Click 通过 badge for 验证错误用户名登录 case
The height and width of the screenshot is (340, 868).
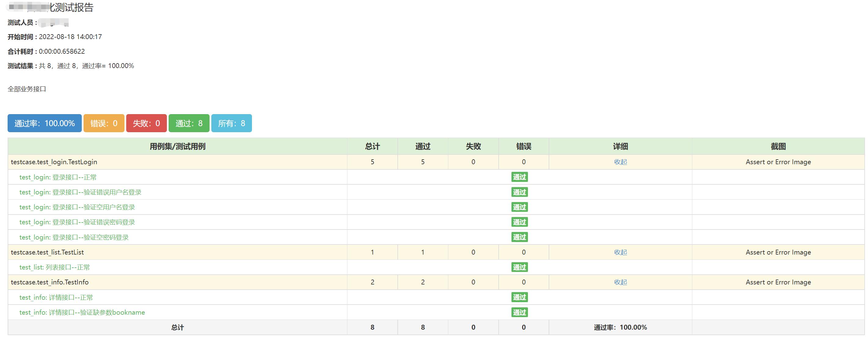519,192
